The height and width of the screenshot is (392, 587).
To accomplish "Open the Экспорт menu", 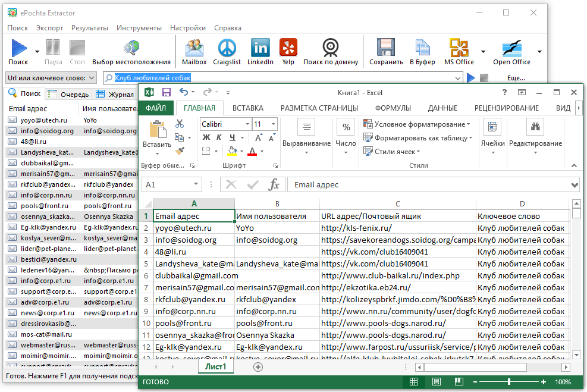I will click(49, 28).
